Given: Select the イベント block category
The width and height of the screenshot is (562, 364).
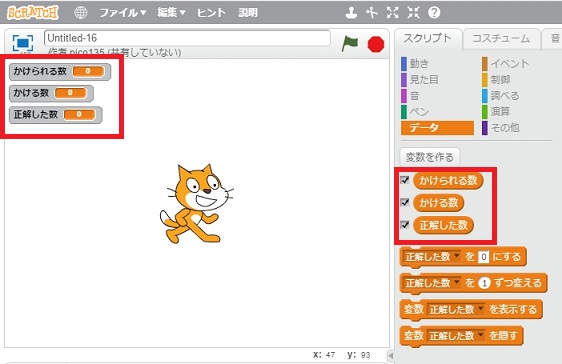Looking at the screenshot, I should [505, 63].
